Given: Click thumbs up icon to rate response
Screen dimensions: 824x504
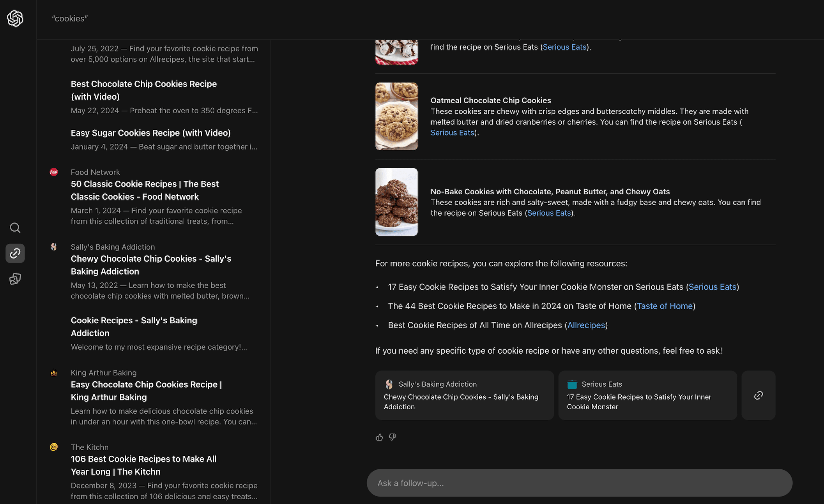Looking at the screenshot, I should (380, 437).
